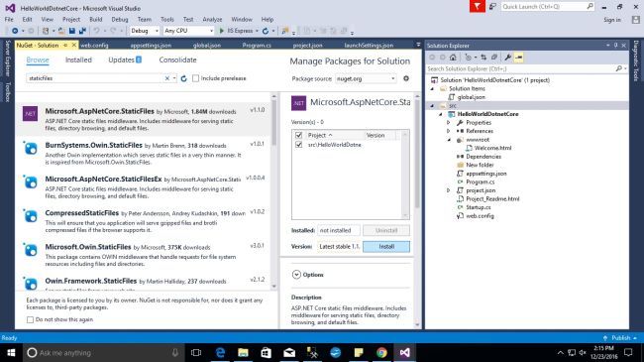Click the Quick Launch input box

(544, 6)
